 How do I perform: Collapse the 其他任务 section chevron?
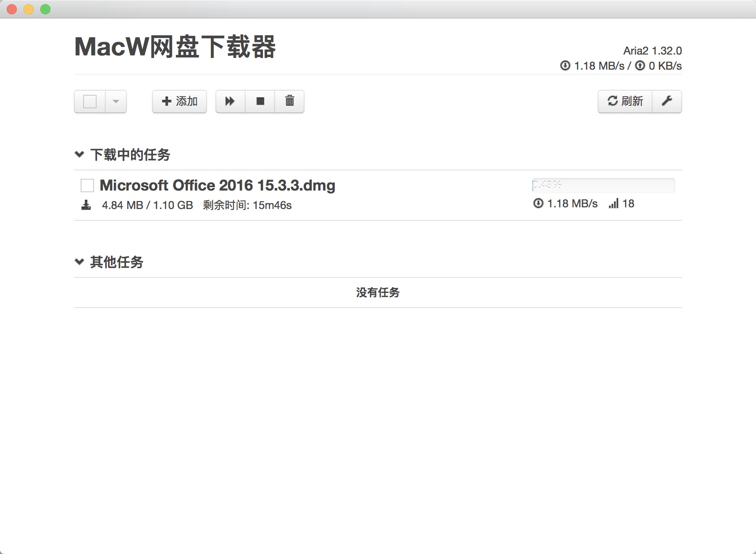(79, 262)
